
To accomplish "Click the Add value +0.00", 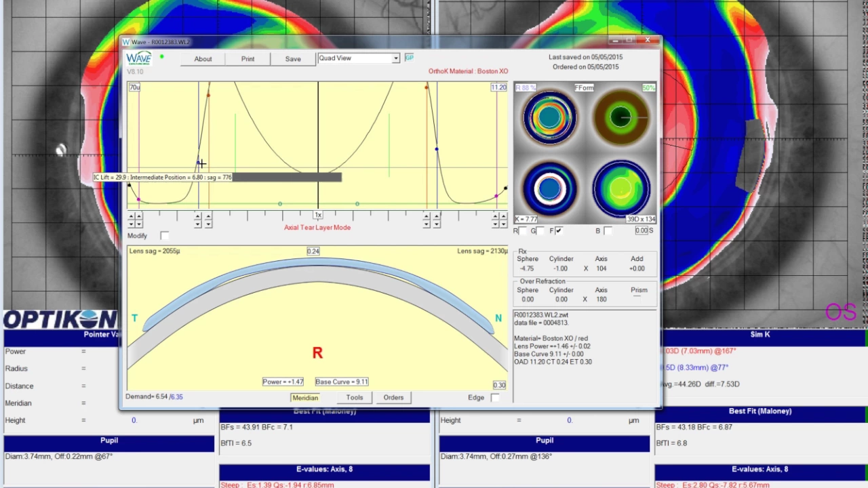I will tap(637, 268).
